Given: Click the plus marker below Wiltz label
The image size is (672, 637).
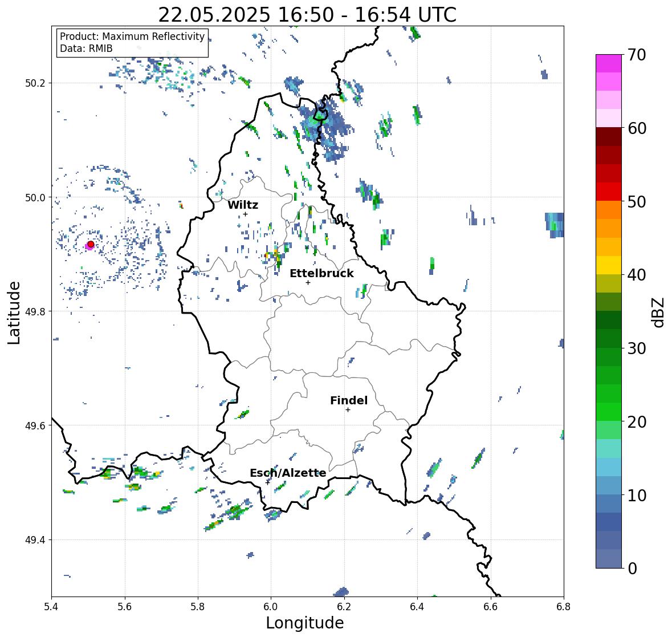Looking at the screenshot, I should click(245, 214).
